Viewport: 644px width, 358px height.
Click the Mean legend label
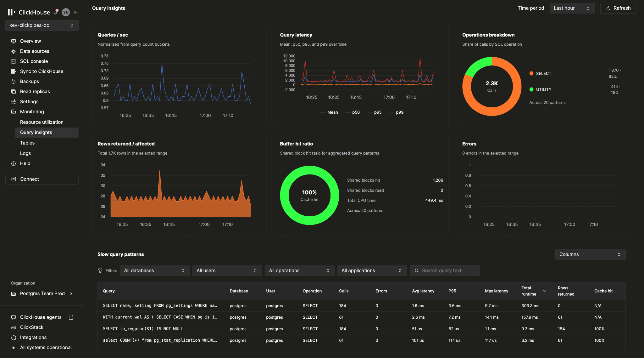click(333, 112)
